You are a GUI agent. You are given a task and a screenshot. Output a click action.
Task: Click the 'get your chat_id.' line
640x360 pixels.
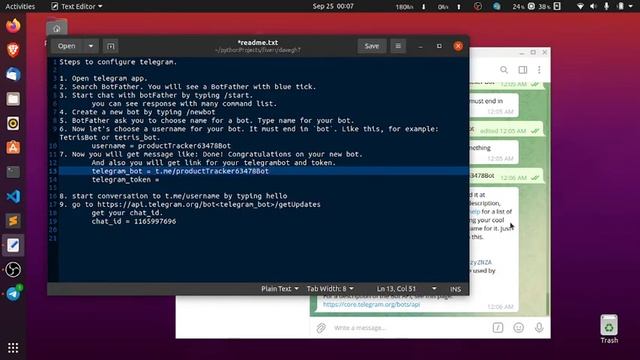tap(127, 213)
